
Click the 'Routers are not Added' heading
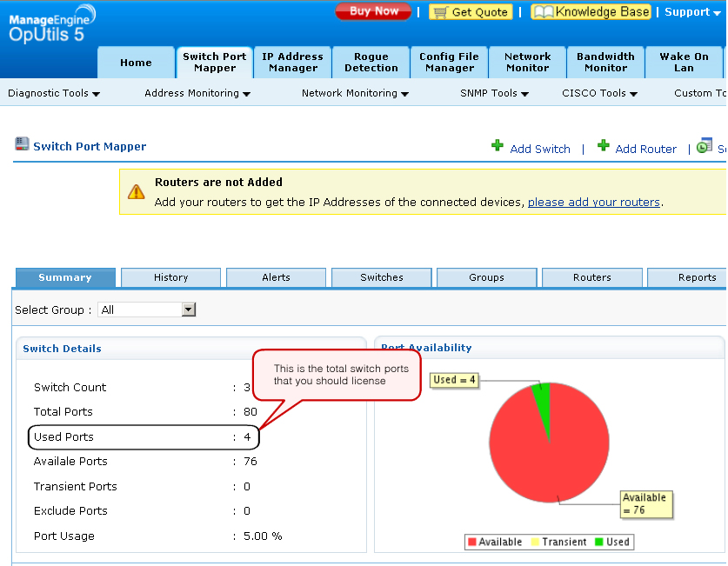pyautogui.click(x=218, y=183)
